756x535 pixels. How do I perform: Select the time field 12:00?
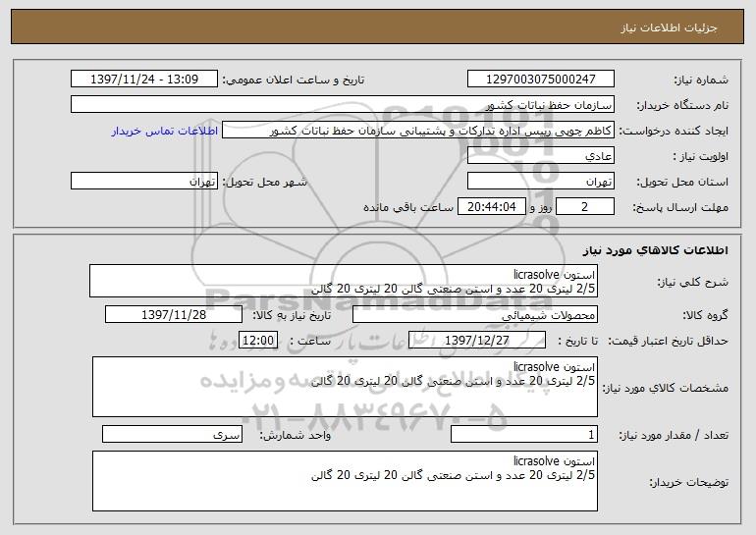[x=258, y=340]
